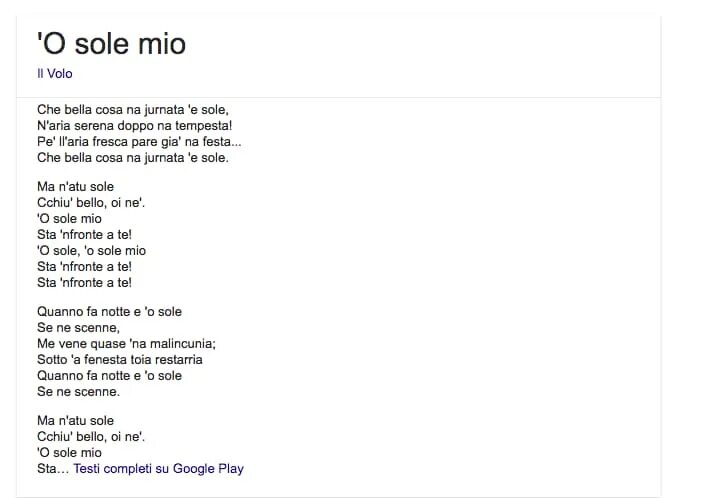The height and width of the screenshot is (498, 706).
Task: Click lyric line Pe' ll'aria fresca pare gia' na festa
Action: point(139,142)
